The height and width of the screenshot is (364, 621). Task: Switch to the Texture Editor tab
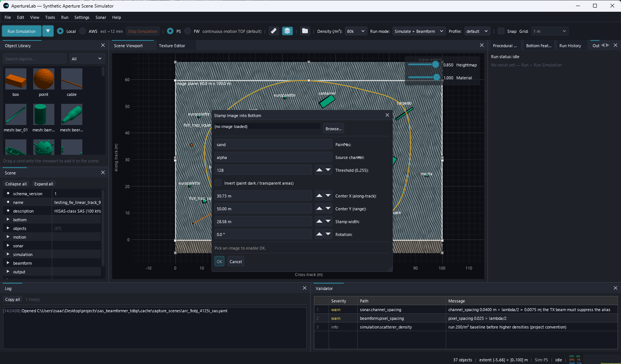tap(172, 46)
